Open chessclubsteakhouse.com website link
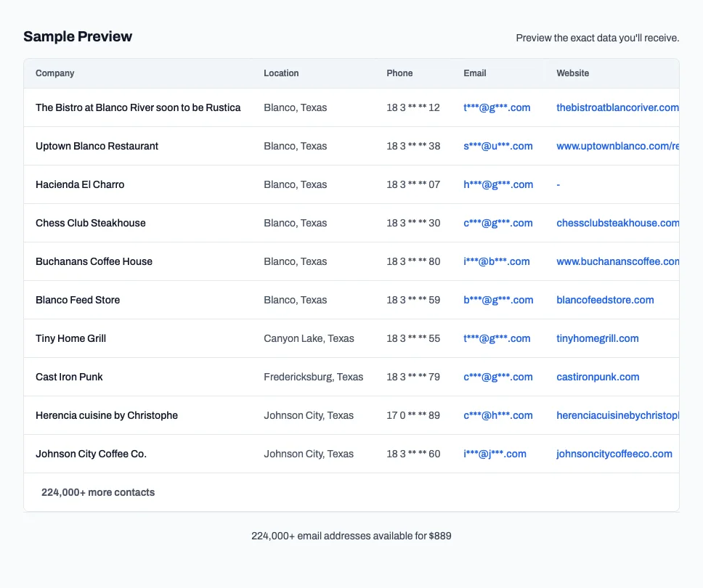This screenshot has height=588, width=703. click(x=617, y=223)
